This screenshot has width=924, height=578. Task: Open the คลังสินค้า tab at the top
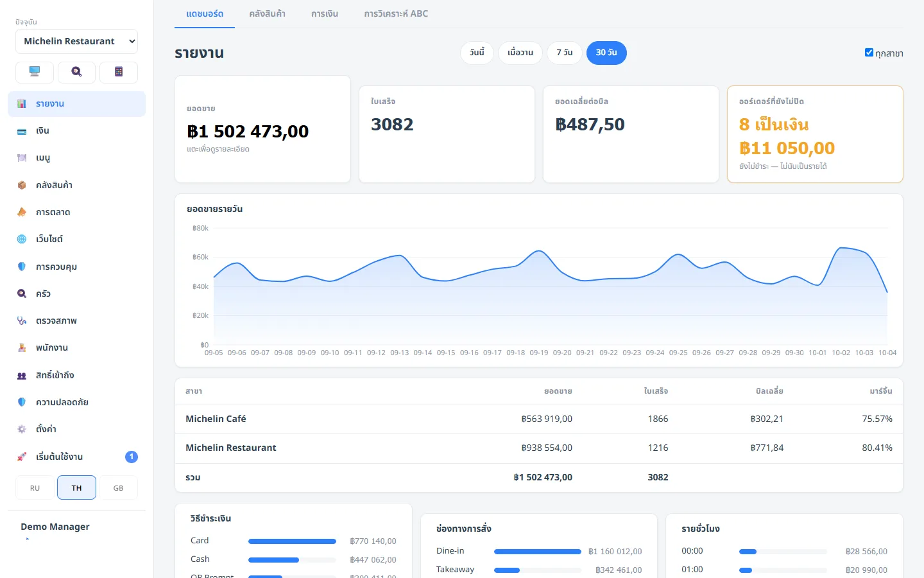click(x=268, y=13)
